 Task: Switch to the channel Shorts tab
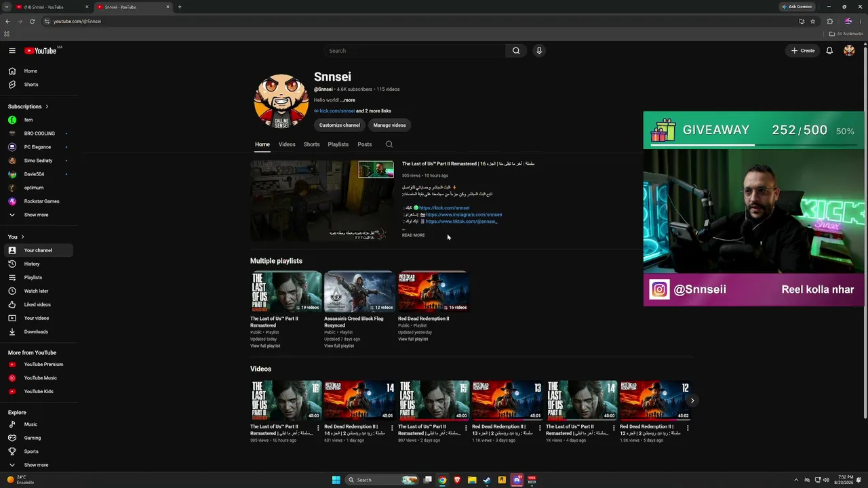pos(311,144)
